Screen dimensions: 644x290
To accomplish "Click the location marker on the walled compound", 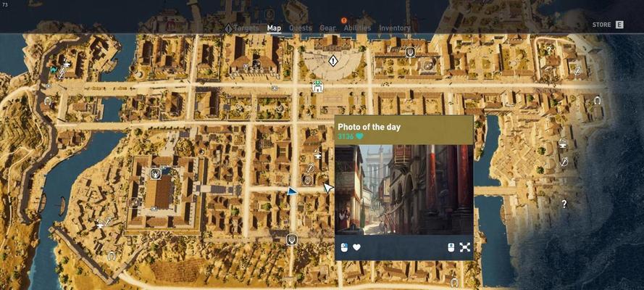I will [x=155, y=174].
